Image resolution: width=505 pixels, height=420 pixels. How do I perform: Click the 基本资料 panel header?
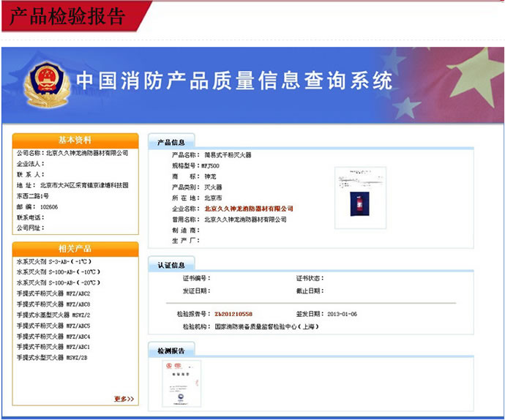pos(75,140)
